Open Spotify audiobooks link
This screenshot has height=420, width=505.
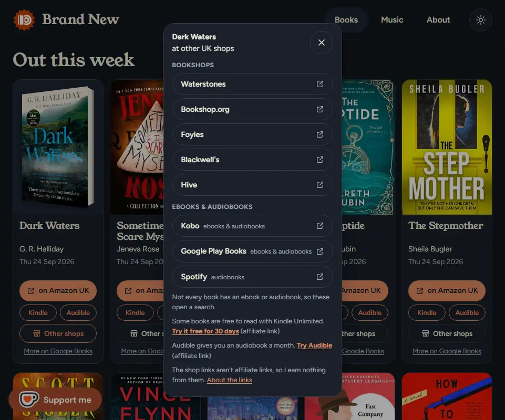252,277
